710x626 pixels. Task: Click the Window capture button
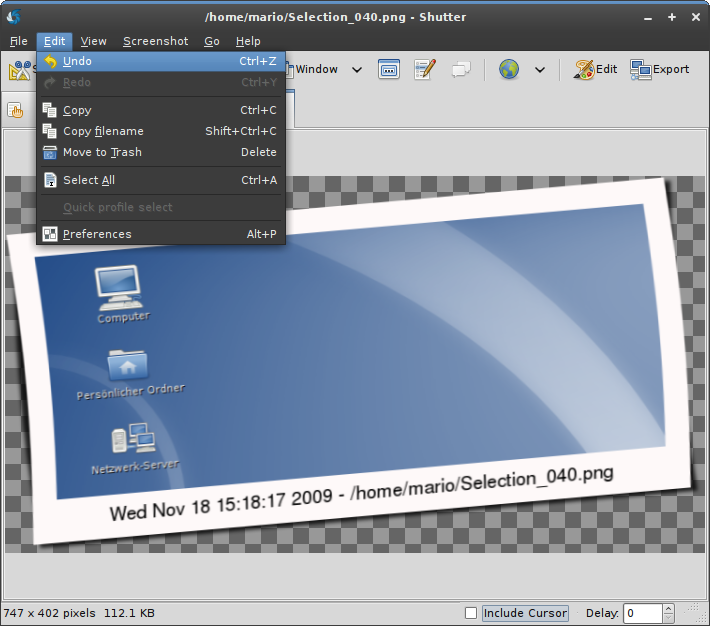pyautogui.click(x=315, y=69)
